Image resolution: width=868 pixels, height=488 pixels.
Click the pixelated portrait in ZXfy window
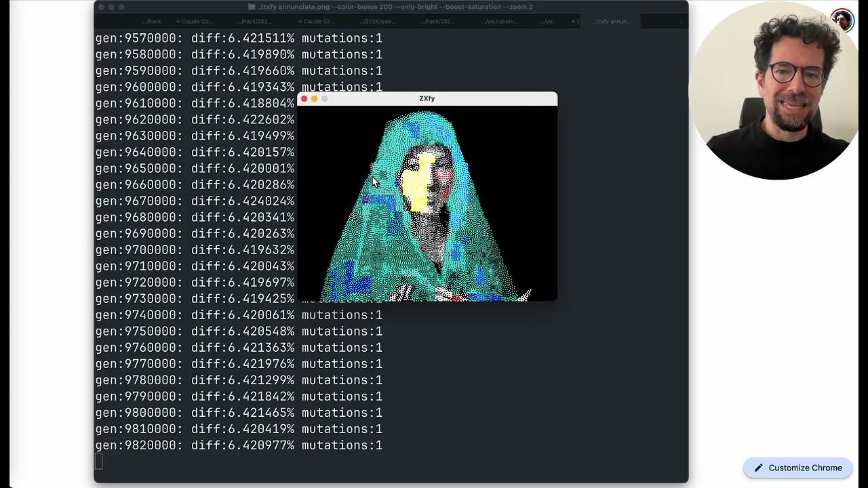pyautogui.click(x=427, y=204)
